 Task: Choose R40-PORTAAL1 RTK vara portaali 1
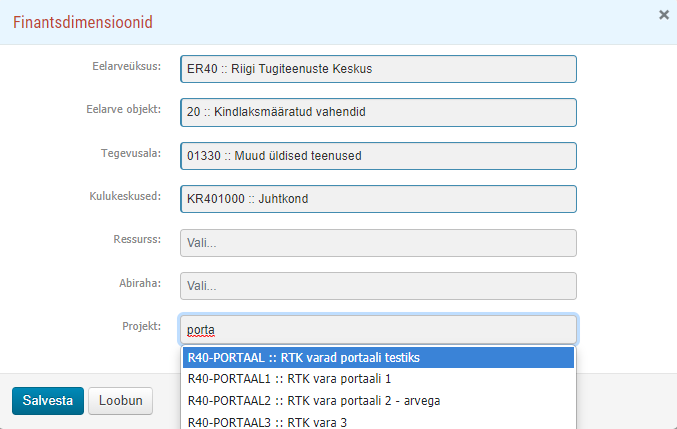[378, 379]
